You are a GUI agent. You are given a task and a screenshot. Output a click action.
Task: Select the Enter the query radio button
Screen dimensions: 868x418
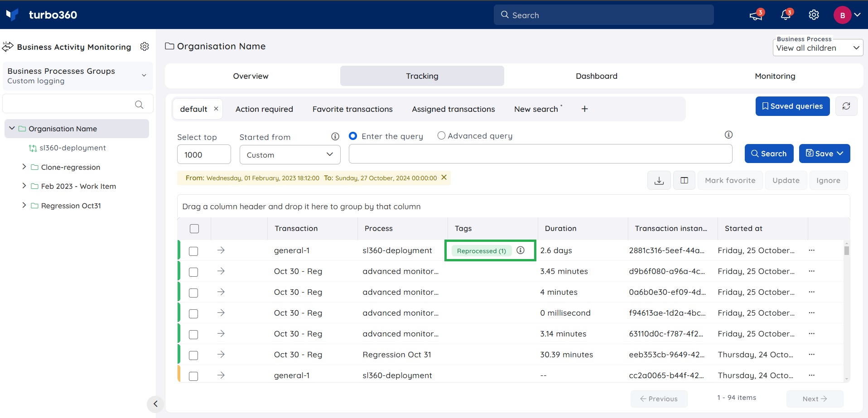tap(353, 136)
